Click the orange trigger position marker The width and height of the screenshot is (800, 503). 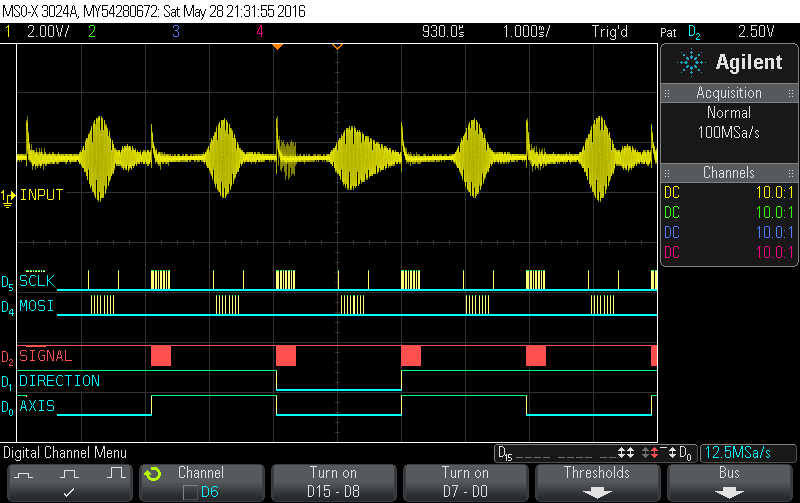(277, 47)
